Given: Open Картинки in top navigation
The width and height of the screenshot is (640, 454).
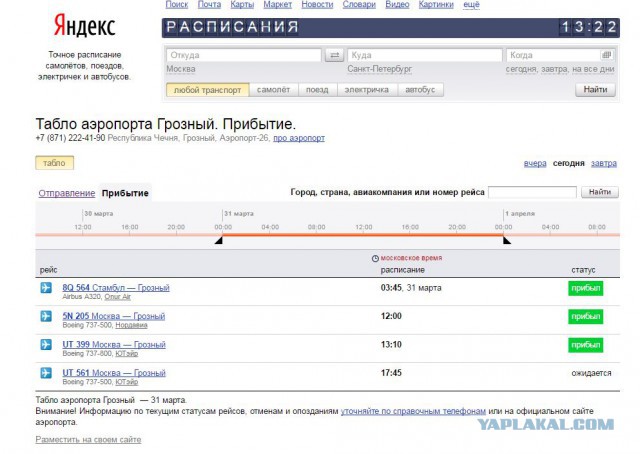Looking at the screenshot, I should point(436,4).
